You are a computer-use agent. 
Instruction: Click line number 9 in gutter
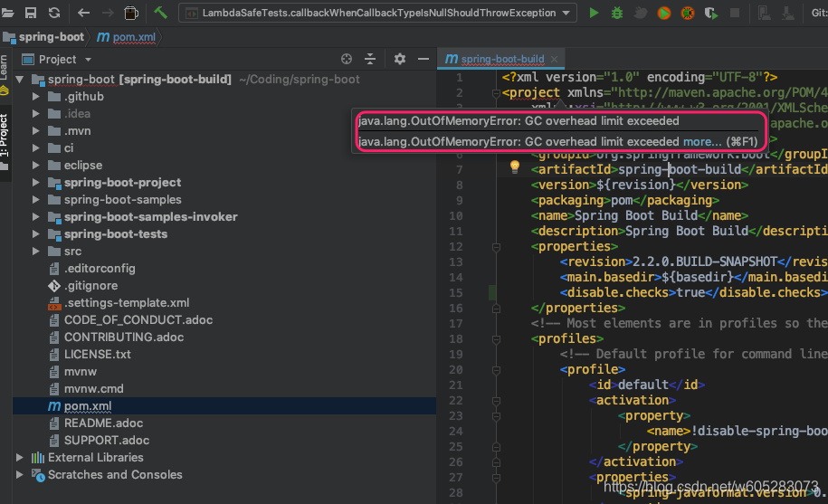coord(460,201)
